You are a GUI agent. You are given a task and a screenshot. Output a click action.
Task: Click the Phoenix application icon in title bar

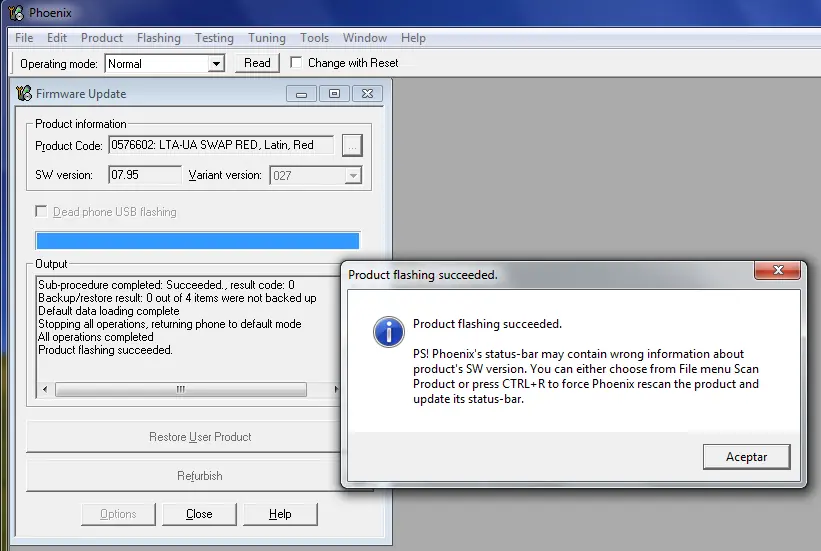[16, 12]
